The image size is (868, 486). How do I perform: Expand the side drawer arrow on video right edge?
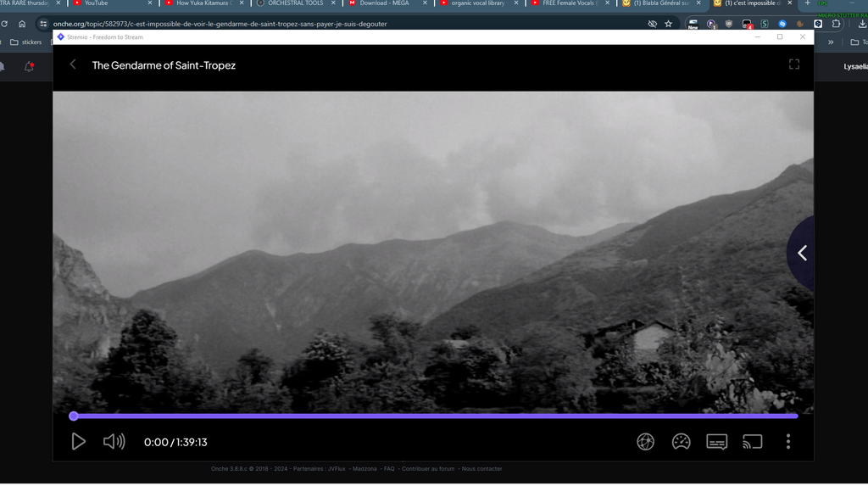(802, 253)
